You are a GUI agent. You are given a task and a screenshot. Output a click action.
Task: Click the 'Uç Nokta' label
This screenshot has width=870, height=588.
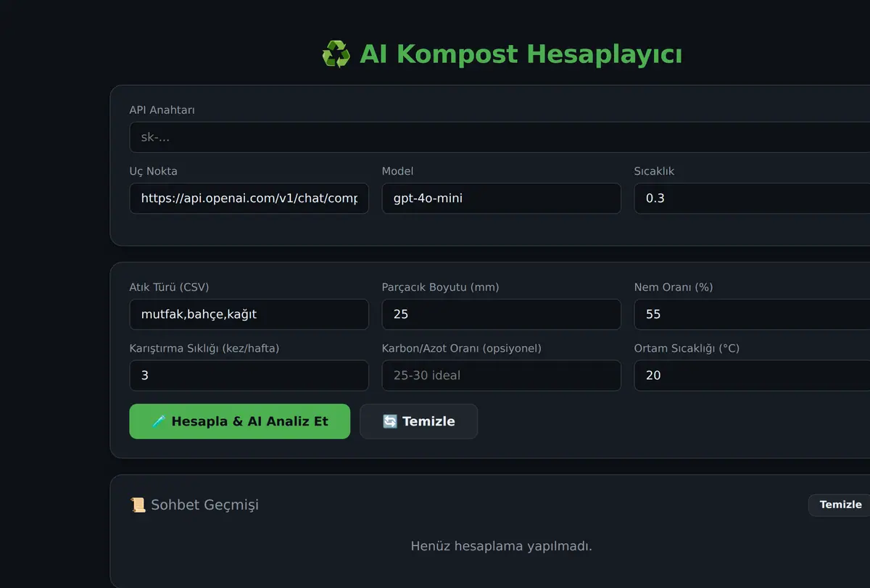pos(153,171)
